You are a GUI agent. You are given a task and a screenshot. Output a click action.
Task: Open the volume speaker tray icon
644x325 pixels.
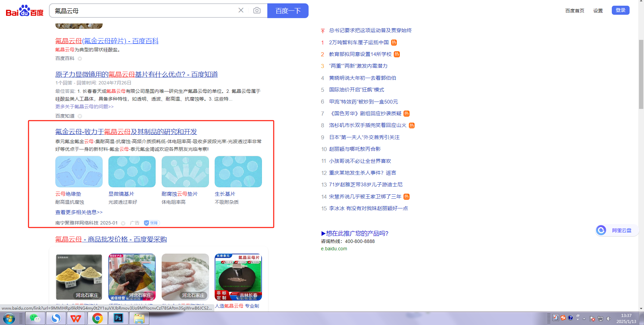tap(608, 319)
